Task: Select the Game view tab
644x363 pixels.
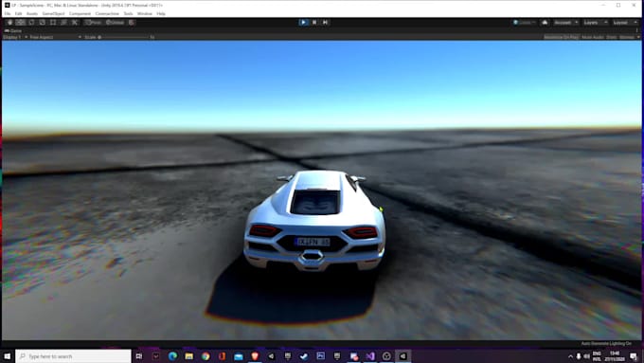Action: point(13,30)
